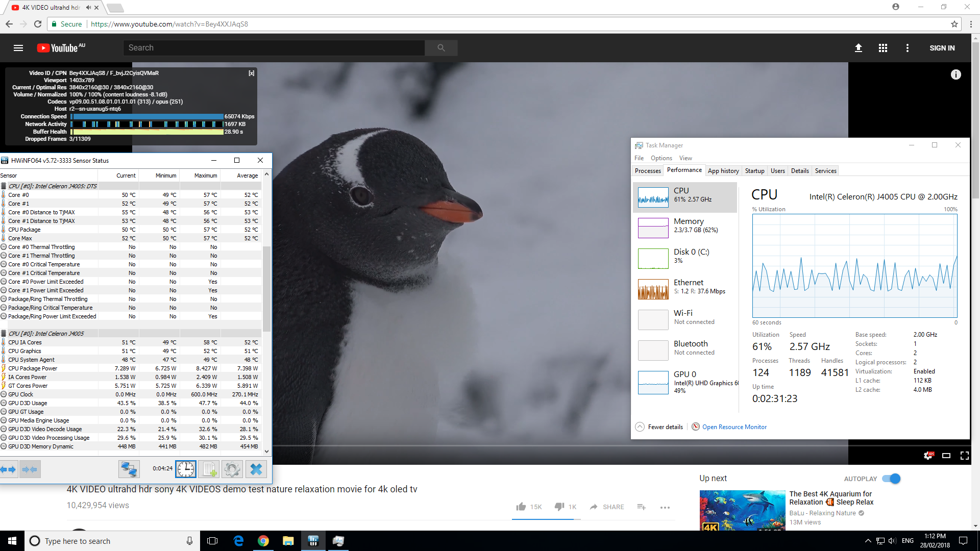980x551 pixels.
Task: Switch player to theater mode
Action: coord(946,456)
